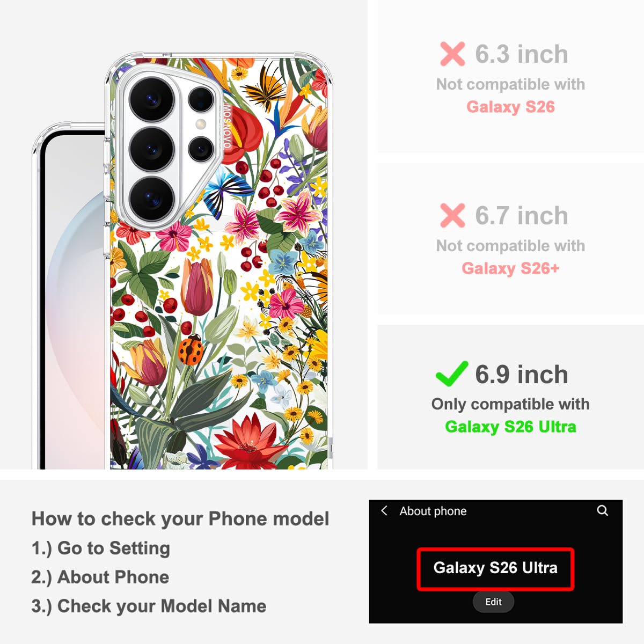This screenshot has width=644, height=644.
Task: Click the How to check your Phone model heading
Action: [x=180, y=519]
